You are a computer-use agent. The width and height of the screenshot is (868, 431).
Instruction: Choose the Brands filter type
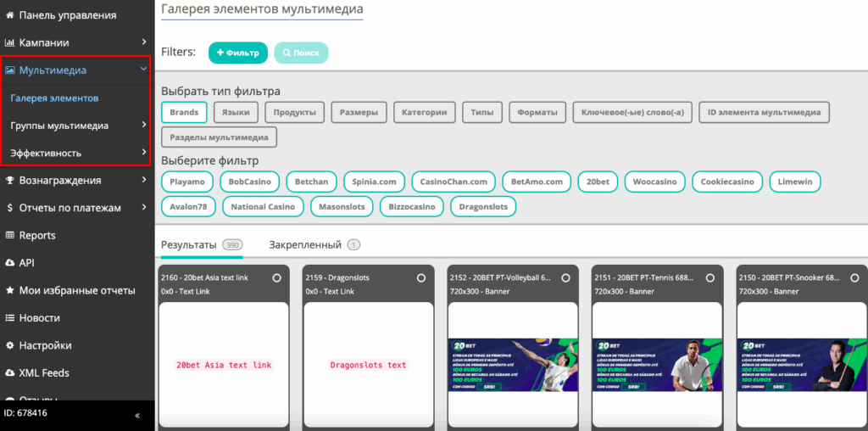click(x=184, y=112)
